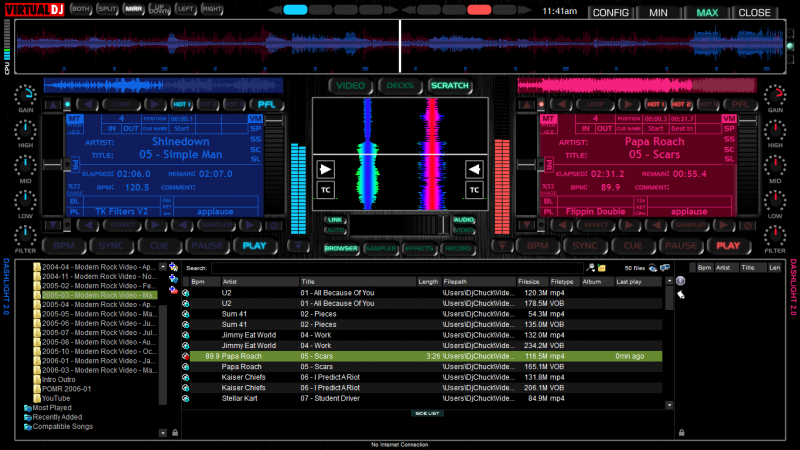Switch center panel to SCRATCH tab

tap(449, 86)
